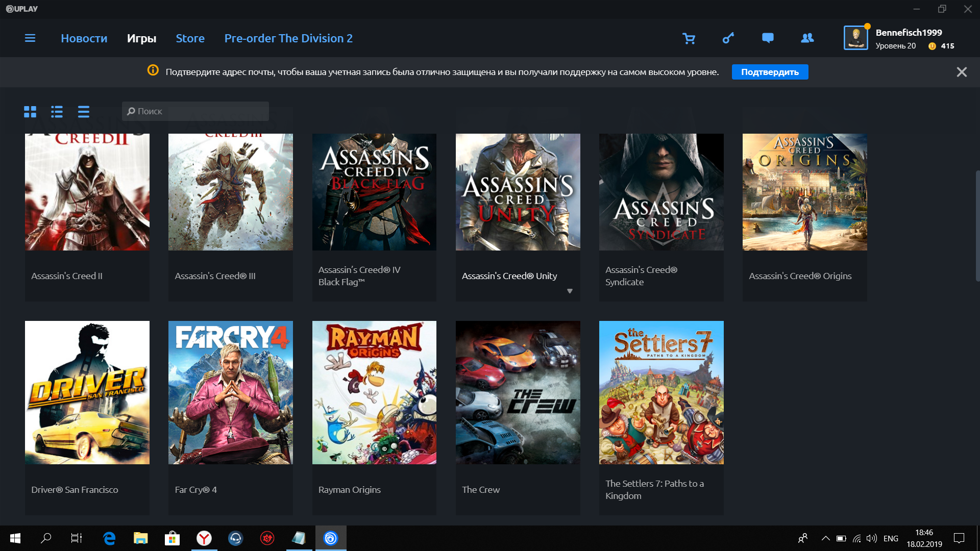The height and width of the screenshot is (551, 980).
Task: Open Rayman Origins cover
Action: pyautogui.click(x=374, y=392)
